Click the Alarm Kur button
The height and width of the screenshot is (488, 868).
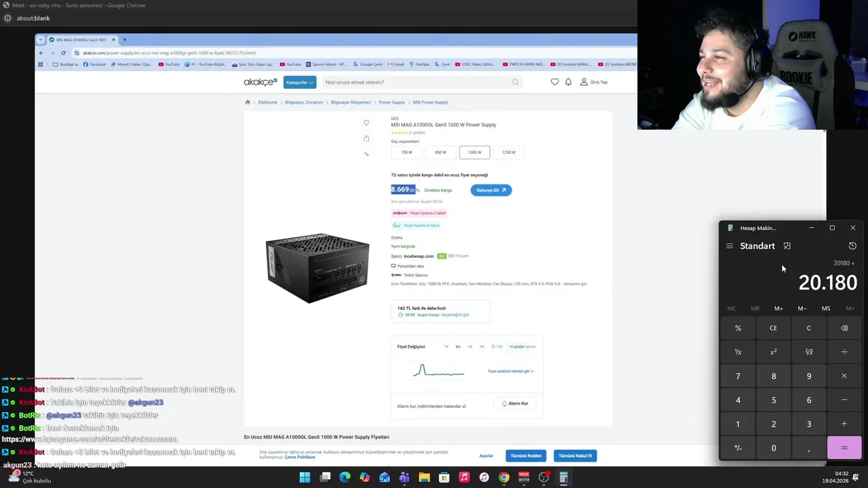click(515, 403)
